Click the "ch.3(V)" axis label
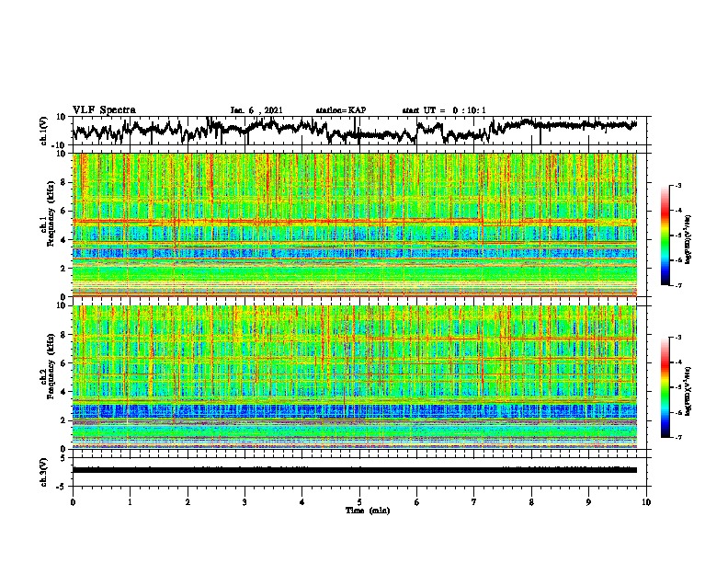The image size is (728, 563). coord(44,472)
